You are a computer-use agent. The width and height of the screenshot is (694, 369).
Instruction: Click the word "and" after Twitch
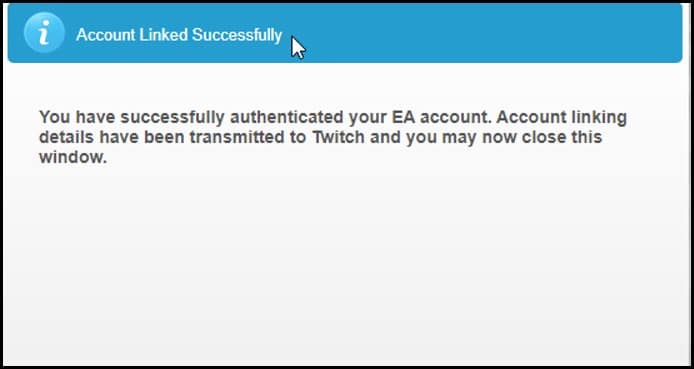pos(385,137)
